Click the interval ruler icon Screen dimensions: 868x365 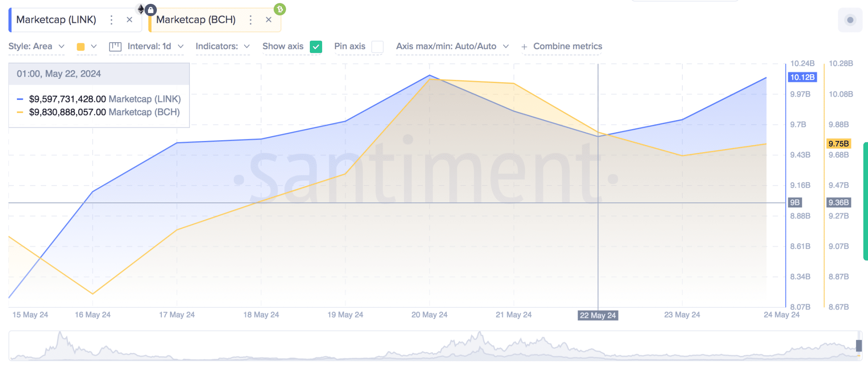tap(115, 47)
